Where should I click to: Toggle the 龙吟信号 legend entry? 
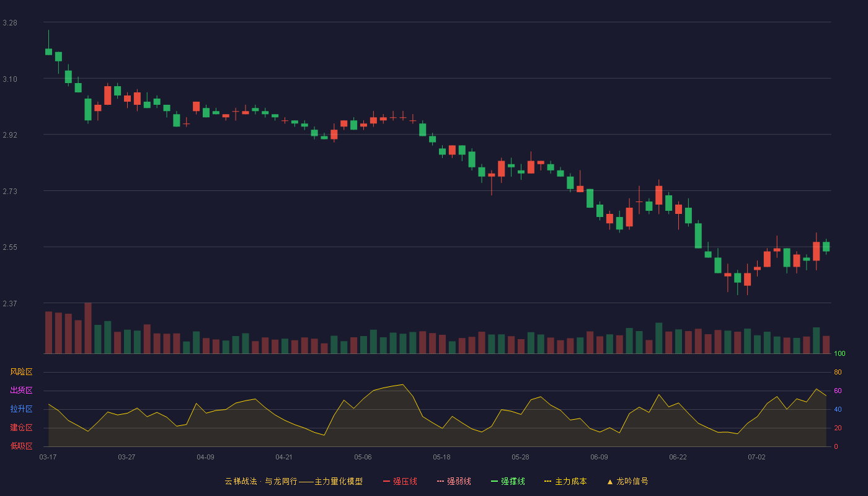(x=627, y=481)
